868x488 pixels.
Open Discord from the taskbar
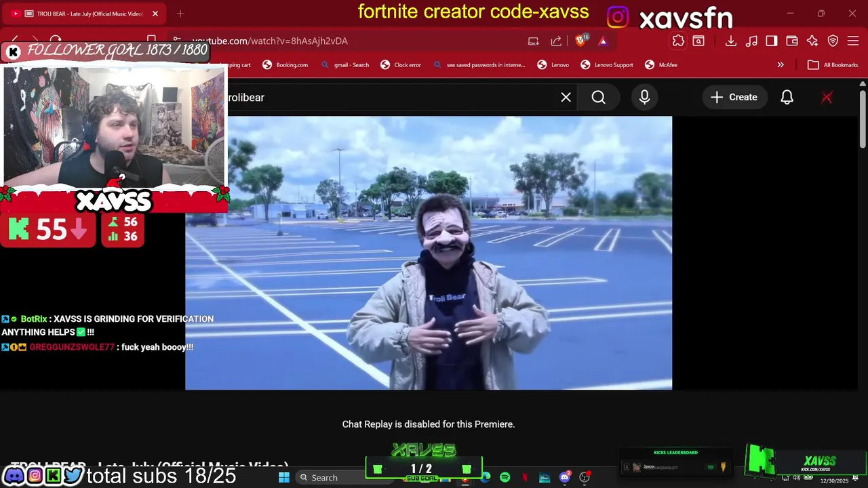pyautogui.click(x=565, y=477)
